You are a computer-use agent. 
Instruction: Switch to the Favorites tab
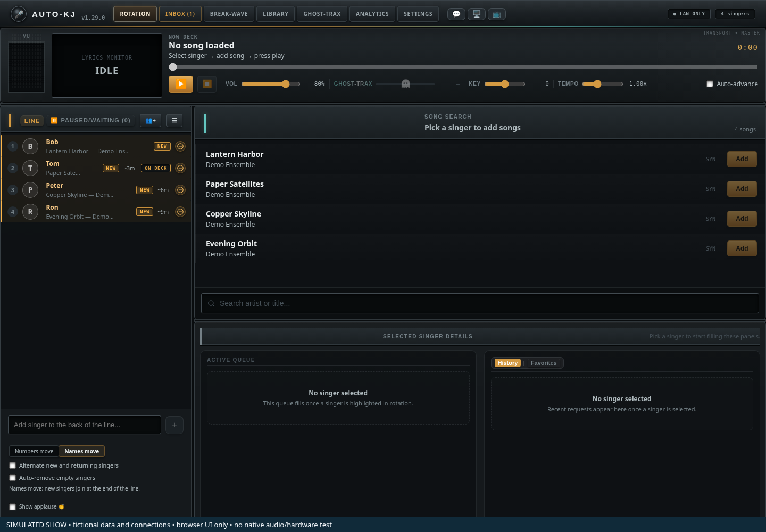coord(544,363)
